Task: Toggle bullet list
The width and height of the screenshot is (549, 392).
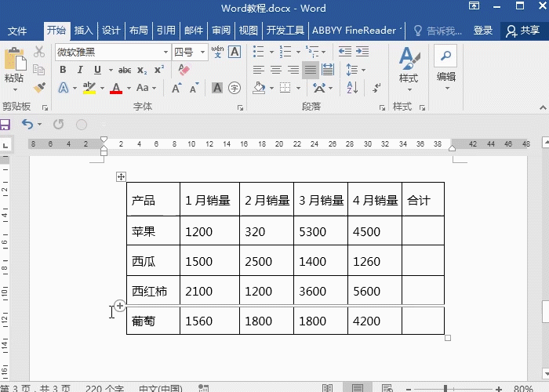Action: click(258, 52)
